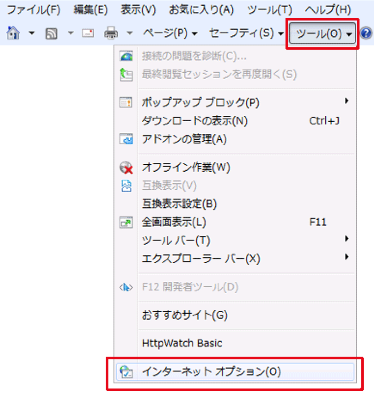The image size is (374, 400).
Task: Click 接続の問題を診断(C)... icon
Action: (x=126, y=56)
